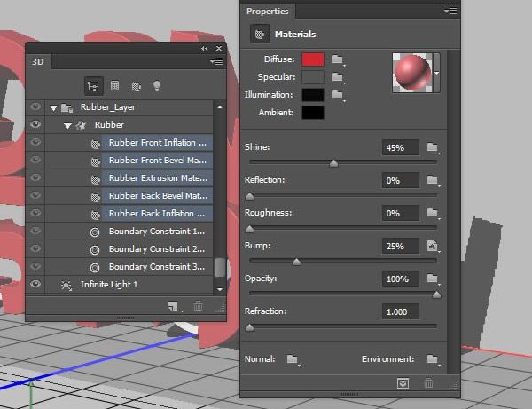
Task: Filter 3D panel by whole scene
Action: coord(93,86)
